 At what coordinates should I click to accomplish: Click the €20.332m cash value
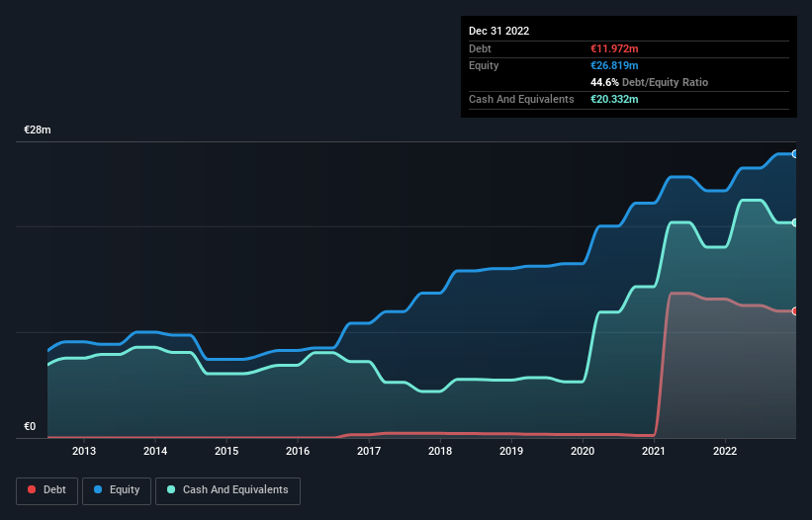(614, 99)
